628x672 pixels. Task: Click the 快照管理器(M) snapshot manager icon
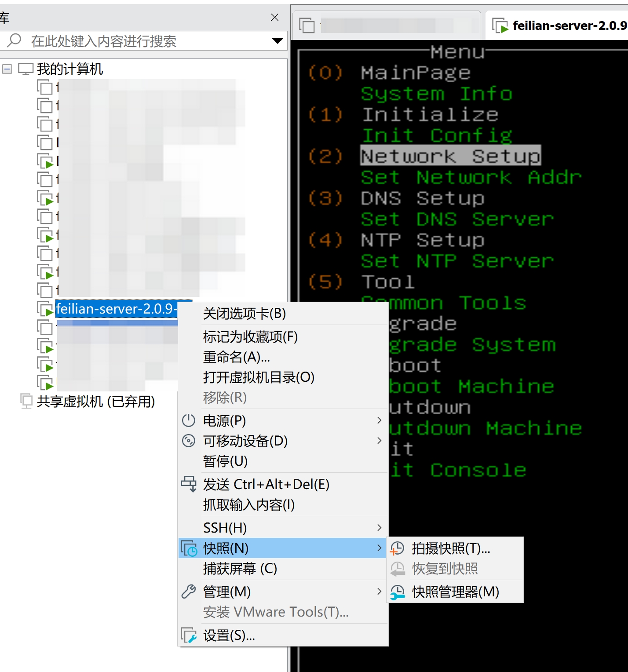click(398, 592)
